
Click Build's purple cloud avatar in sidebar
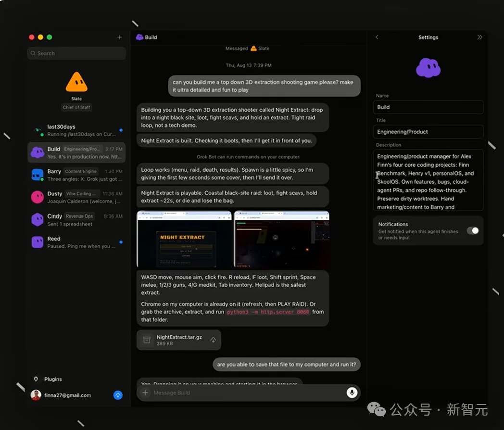click(38, 152)
